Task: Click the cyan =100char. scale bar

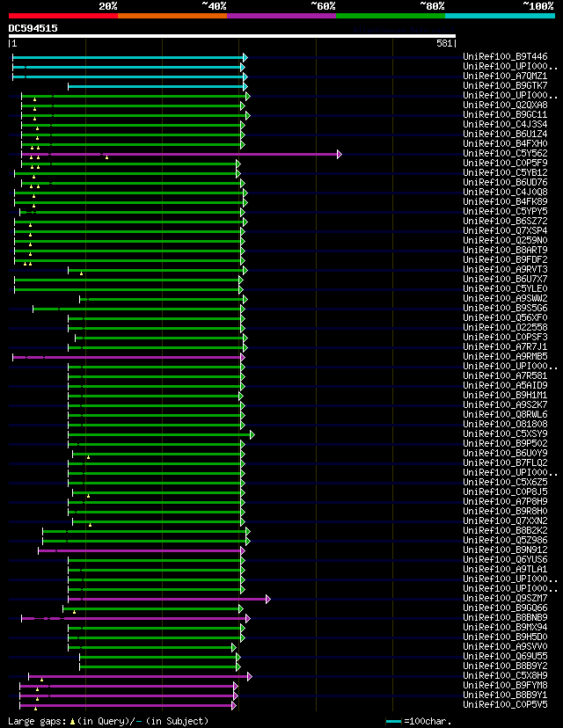Action: coord(393,722)
